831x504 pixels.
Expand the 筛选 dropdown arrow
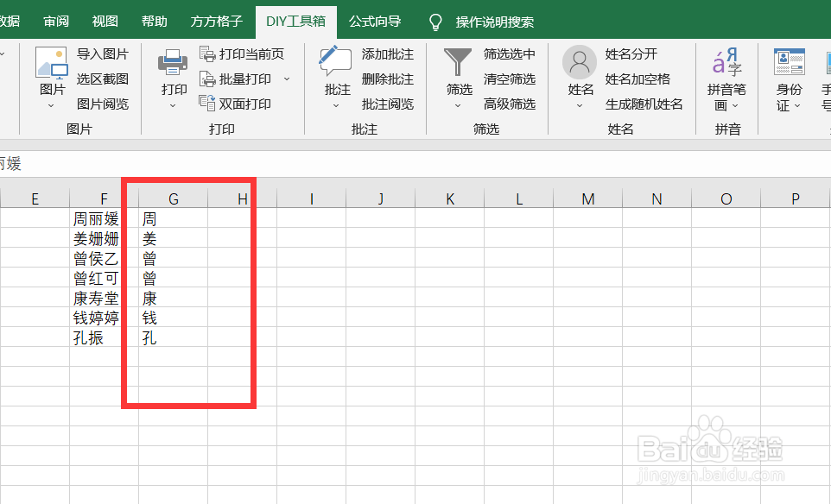[x=458, y=106]
